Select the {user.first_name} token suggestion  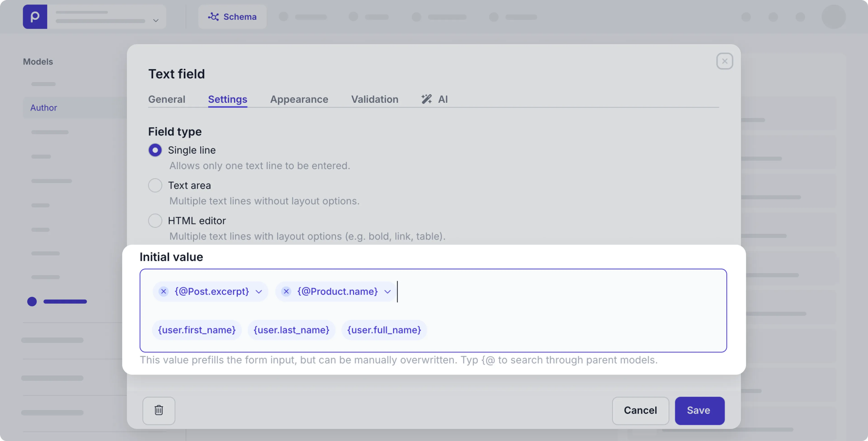[x=196, y=330]
